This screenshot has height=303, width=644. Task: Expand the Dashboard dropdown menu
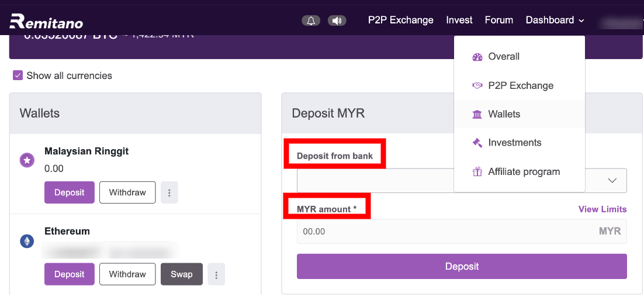555,20
